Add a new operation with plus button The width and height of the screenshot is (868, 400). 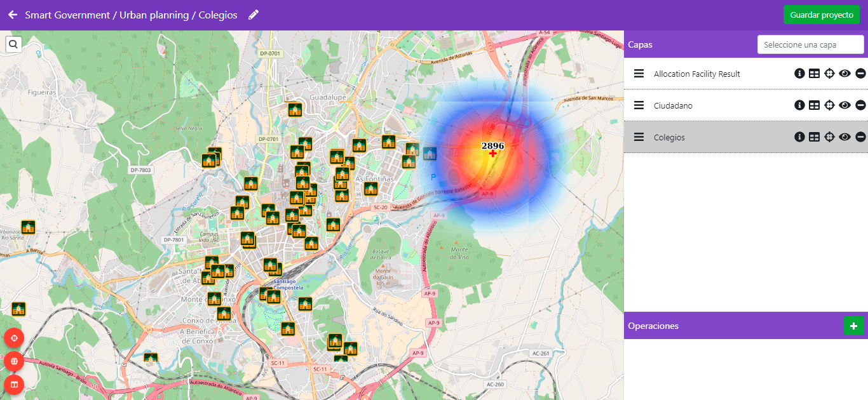[x=853, y=326]
